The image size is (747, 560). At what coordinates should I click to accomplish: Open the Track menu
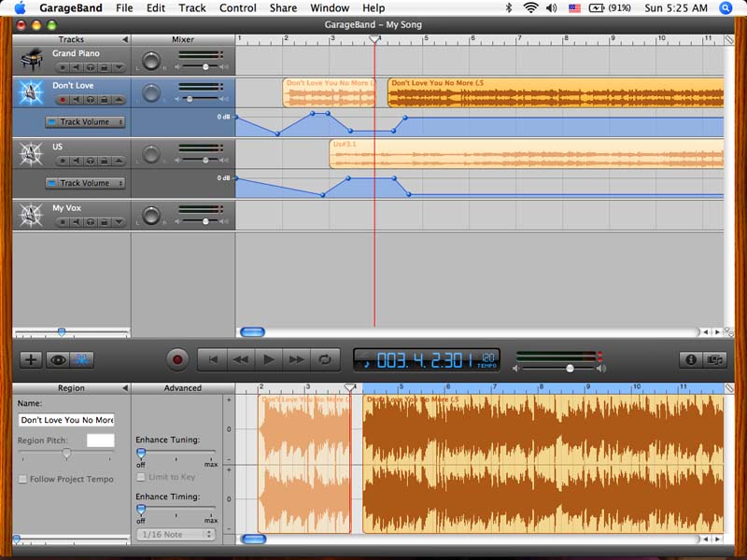point(192,8)
